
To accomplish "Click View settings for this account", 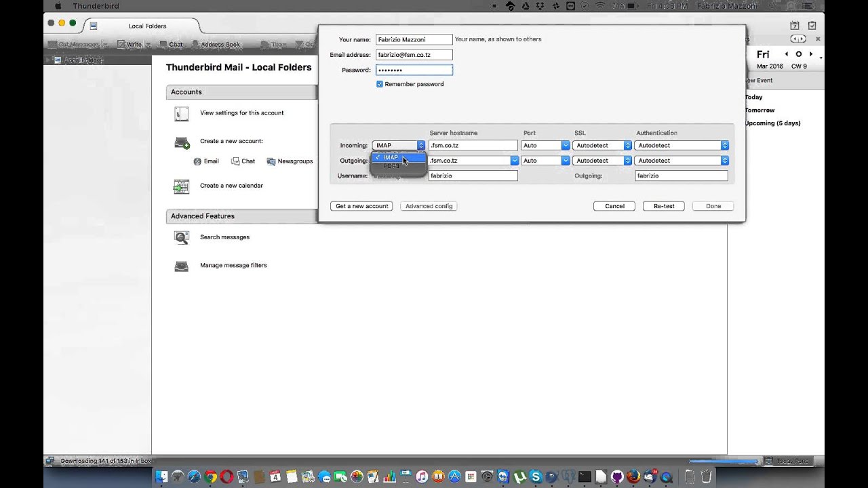I will 242,113.
